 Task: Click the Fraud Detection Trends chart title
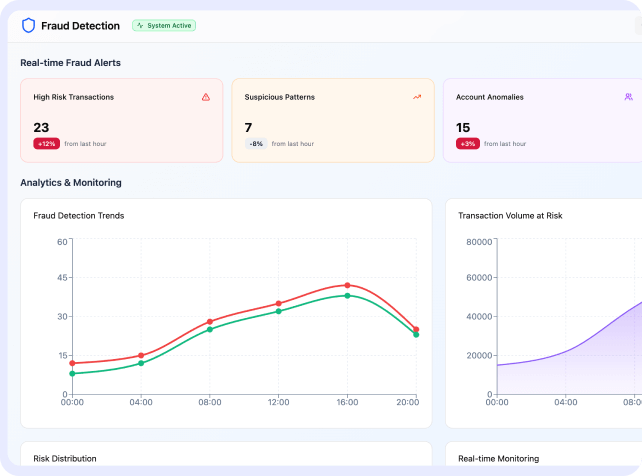(78, 215)
